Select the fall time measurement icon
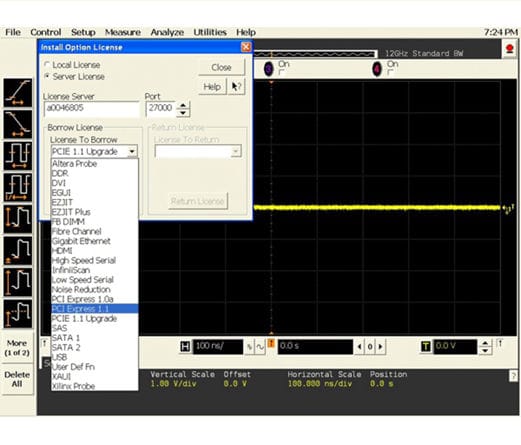The image size is (521, 445). 18,124
